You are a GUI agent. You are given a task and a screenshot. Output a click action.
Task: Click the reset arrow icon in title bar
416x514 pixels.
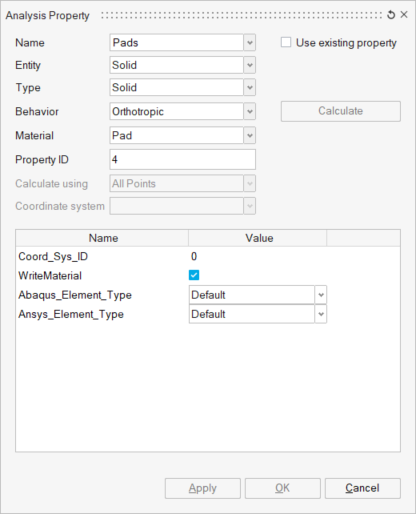click(391, 15)
